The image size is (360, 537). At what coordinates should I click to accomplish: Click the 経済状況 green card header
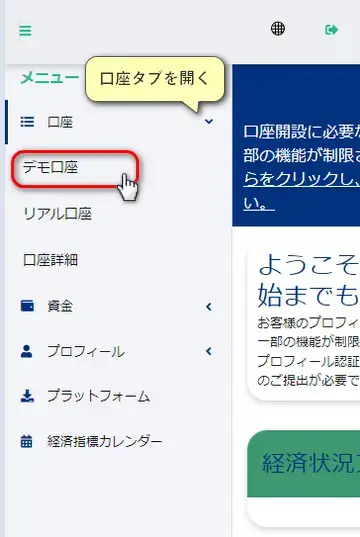coord(303,463)
